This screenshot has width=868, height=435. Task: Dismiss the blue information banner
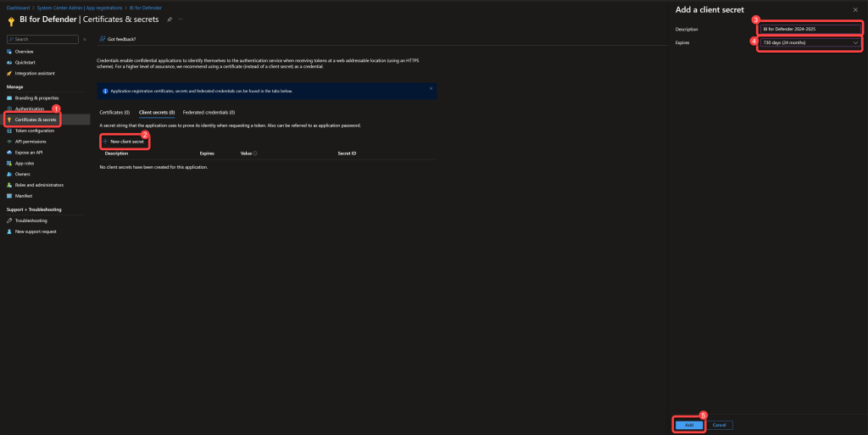431,88
